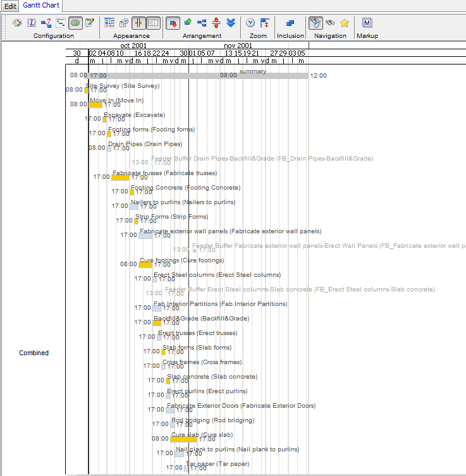The height and width of the screenshot is (476, 466).
Task: Click the calendar clock Appearance icon
Action: pyautogui.click(x=124, y=23)
